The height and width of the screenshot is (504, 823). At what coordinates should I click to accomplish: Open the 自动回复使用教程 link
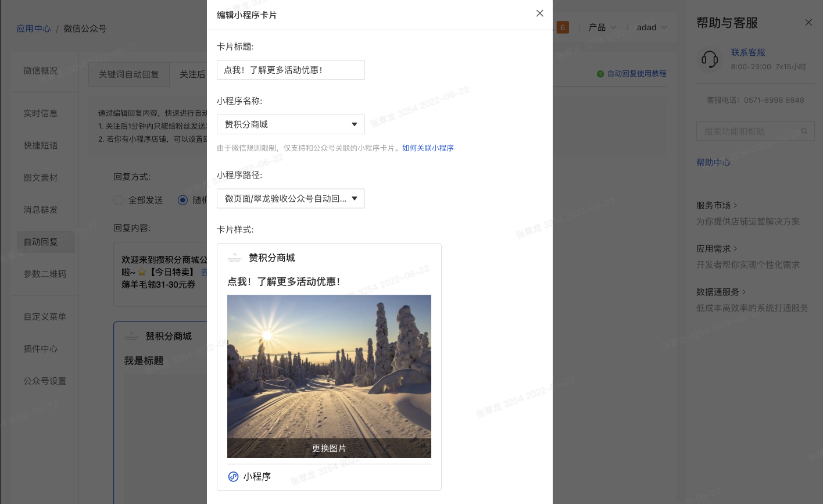tap(636, 74)
